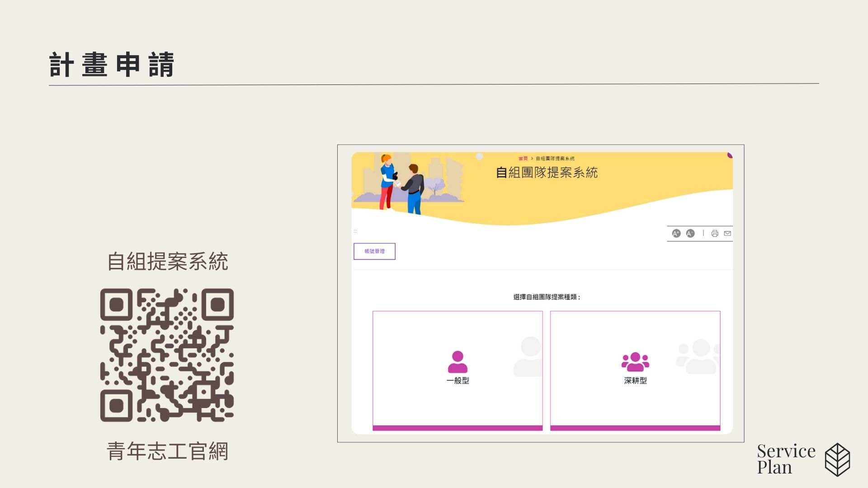Click the 深耕型 text label

[635, 381]
